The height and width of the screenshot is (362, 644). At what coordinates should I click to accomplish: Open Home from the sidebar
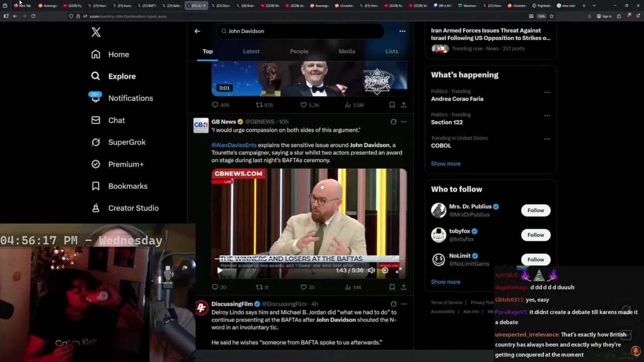coord(110,54)
